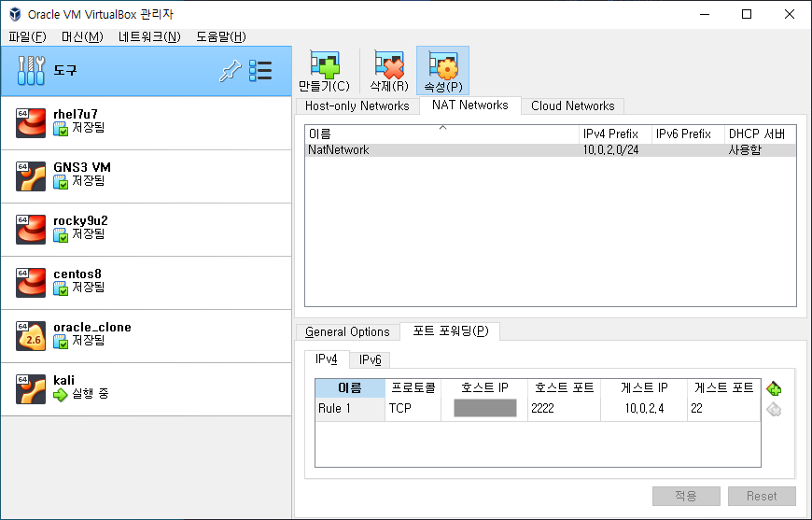Viewport: 812px width, 520px height.
Task: Click the Protocol (프로토콜) column header
Action: (x=413, y=388)
